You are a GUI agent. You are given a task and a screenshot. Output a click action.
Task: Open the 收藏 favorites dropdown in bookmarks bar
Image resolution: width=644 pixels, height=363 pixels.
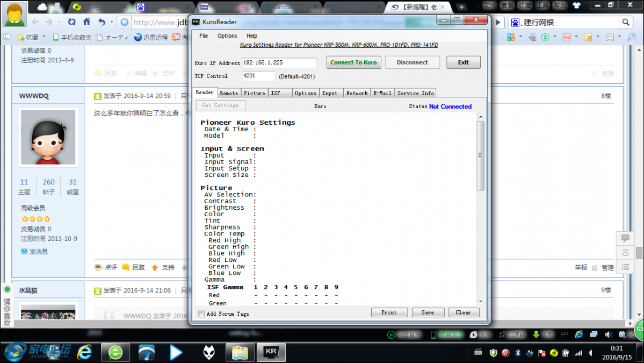(44, 37)
